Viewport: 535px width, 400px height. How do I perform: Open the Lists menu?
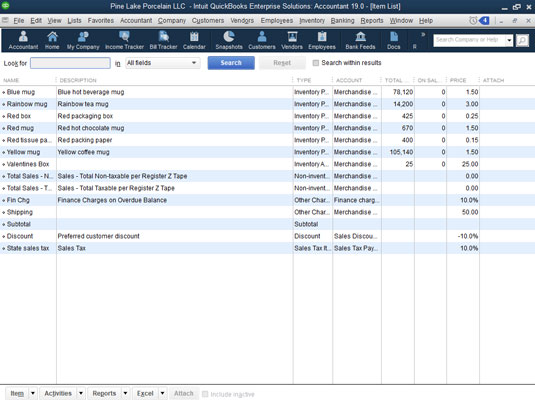coord(74,20)
